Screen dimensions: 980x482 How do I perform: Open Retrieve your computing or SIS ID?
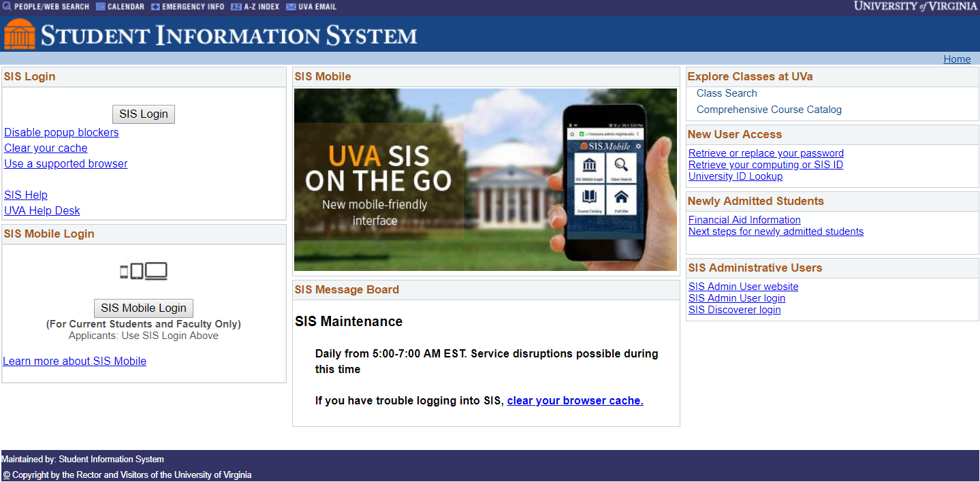765,165
